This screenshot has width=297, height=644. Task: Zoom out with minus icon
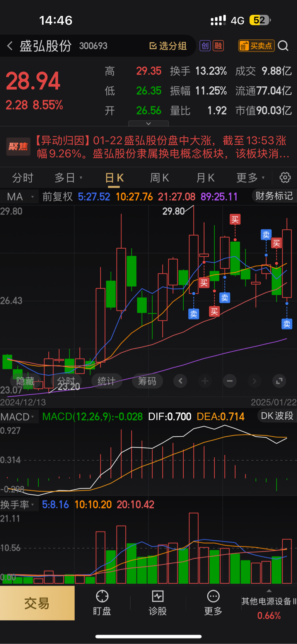[230, 381]
